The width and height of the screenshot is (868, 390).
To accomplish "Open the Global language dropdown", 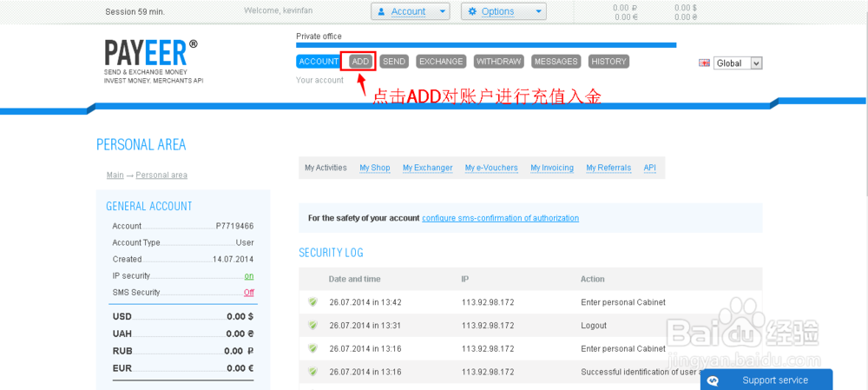I will pos(738,63).
